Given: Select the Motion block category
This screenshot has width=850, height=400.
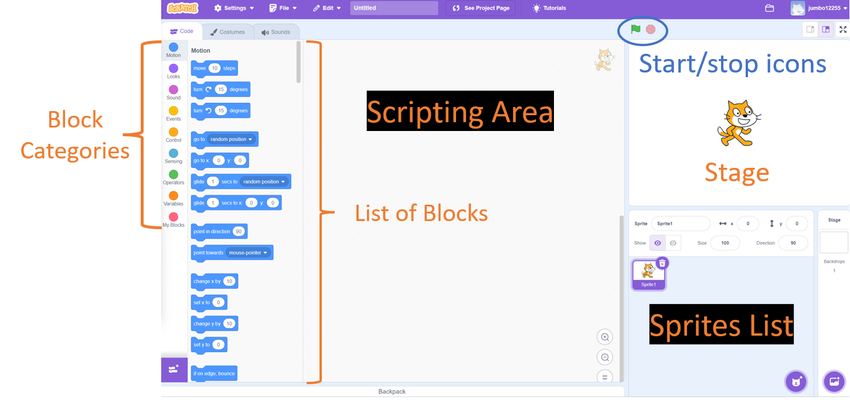Looking at the screenshot, I should point(173,50).
